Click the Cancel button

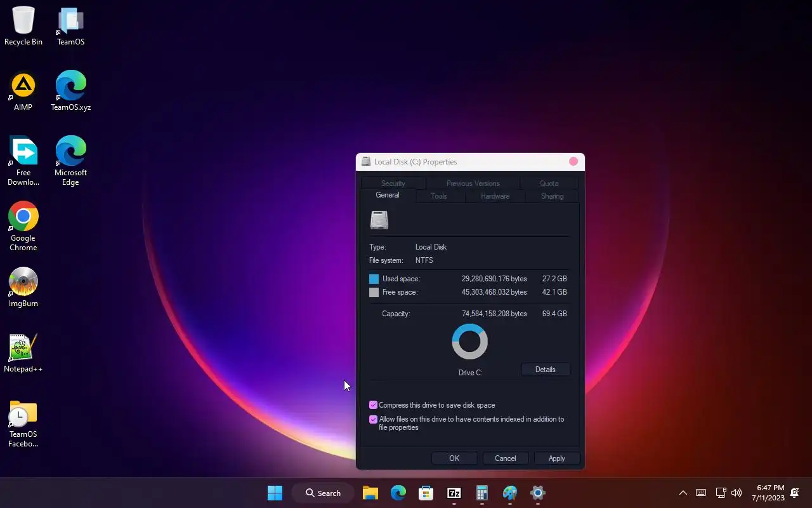pos(506,458)
